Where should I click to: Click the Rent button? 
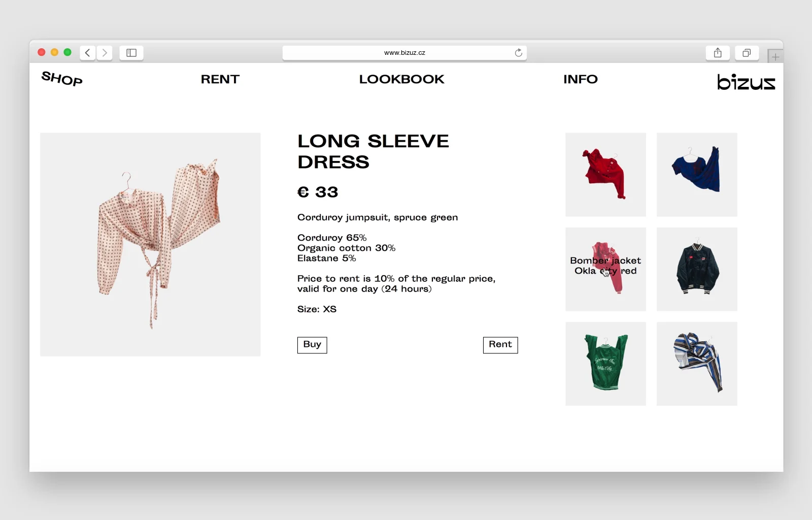point(500,345)
